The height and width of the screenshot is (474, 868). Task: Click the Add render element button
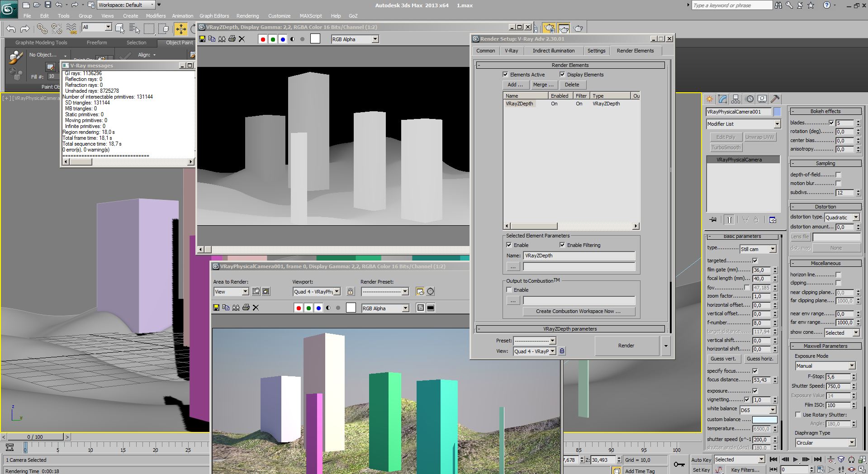click(515, 85)
